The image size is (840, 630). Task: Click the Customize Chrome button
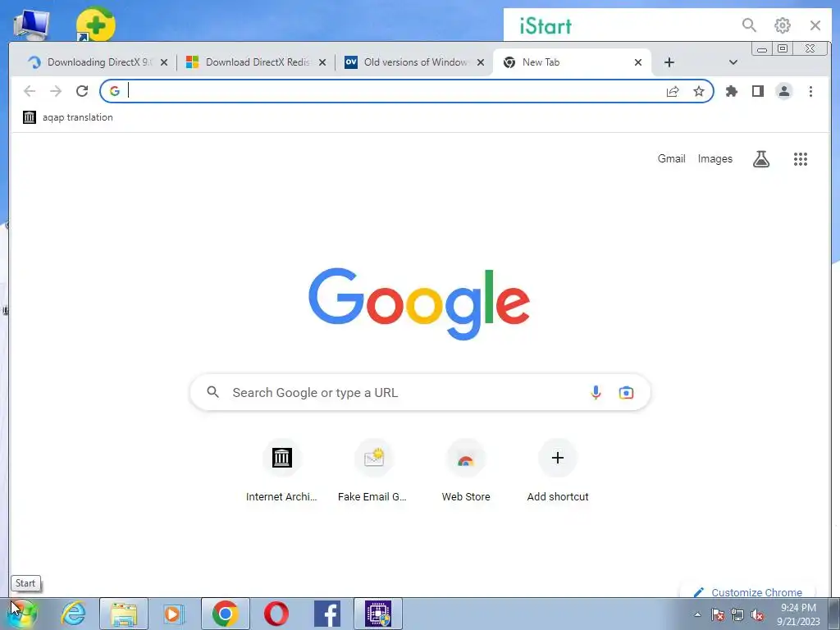coord(748,592)
